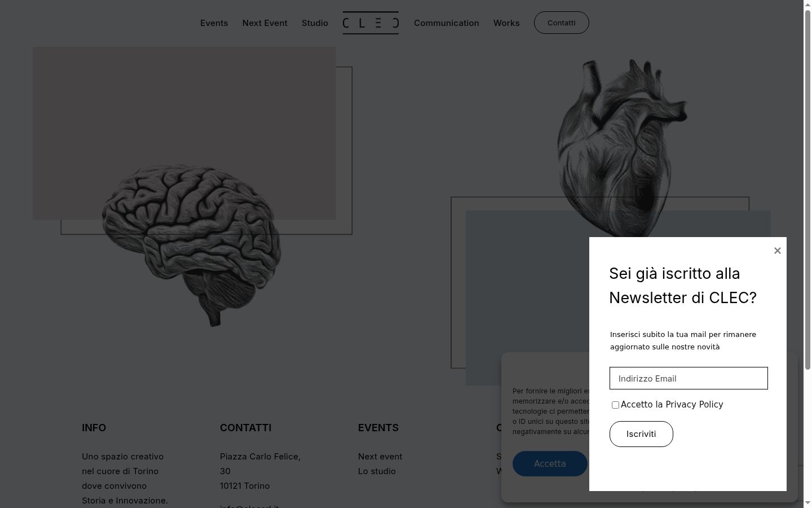Click the Contatti button
Image resolution: width=812 pixels, height=508 pixels.
pos(562,23)
